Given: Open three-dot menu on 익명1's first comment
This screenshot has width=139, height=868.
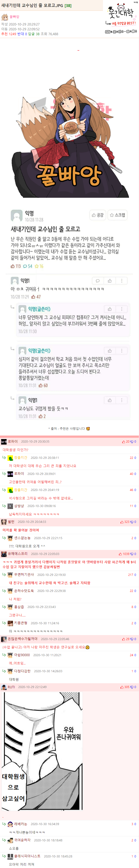Looking at the screenshot, I should [122, 281].
